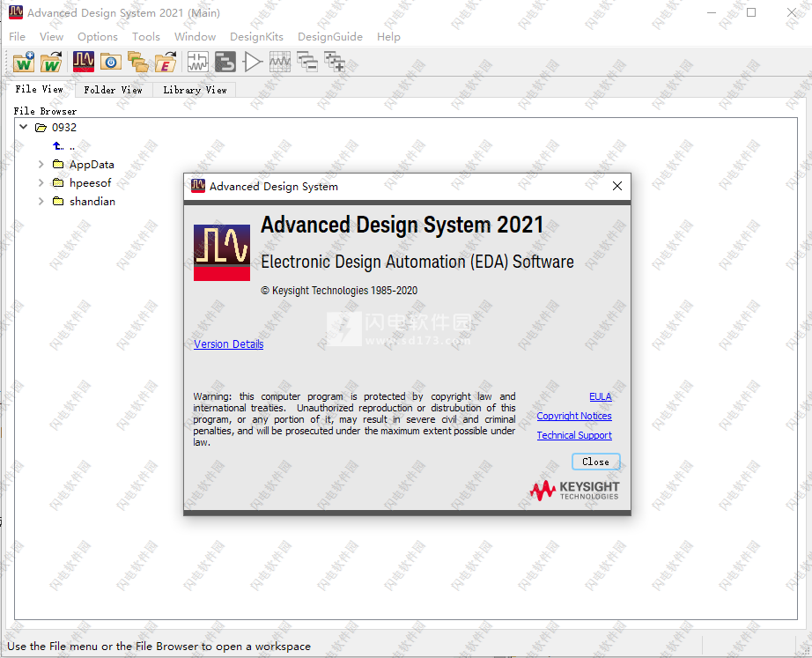Open the Version Details link
812x658 pixels.
tap(228, 344)
